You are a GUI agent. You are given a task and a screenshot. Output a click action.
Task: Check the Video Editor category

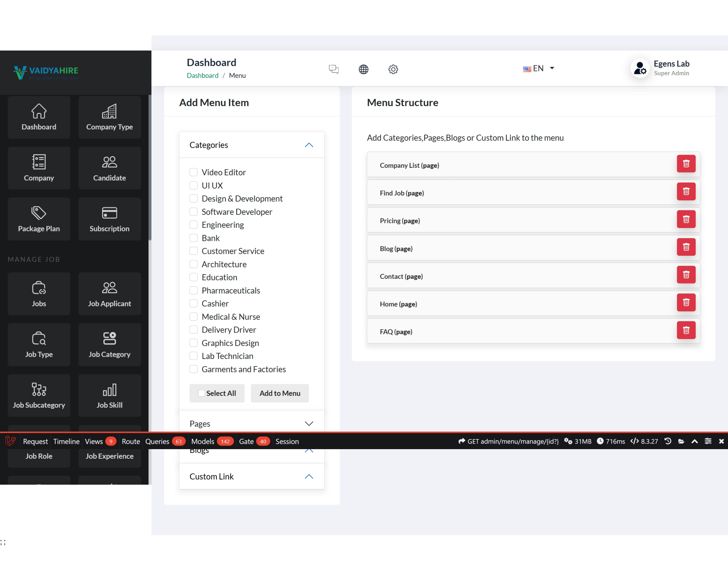pyautogui.click(x=193, y=172)
